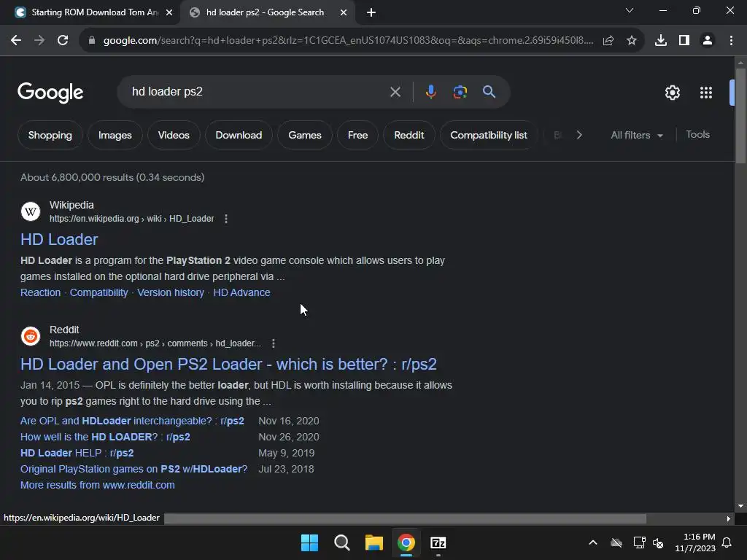Open the HD Advance sitelink
Screen dimensions: 747x560
[241, 292]
